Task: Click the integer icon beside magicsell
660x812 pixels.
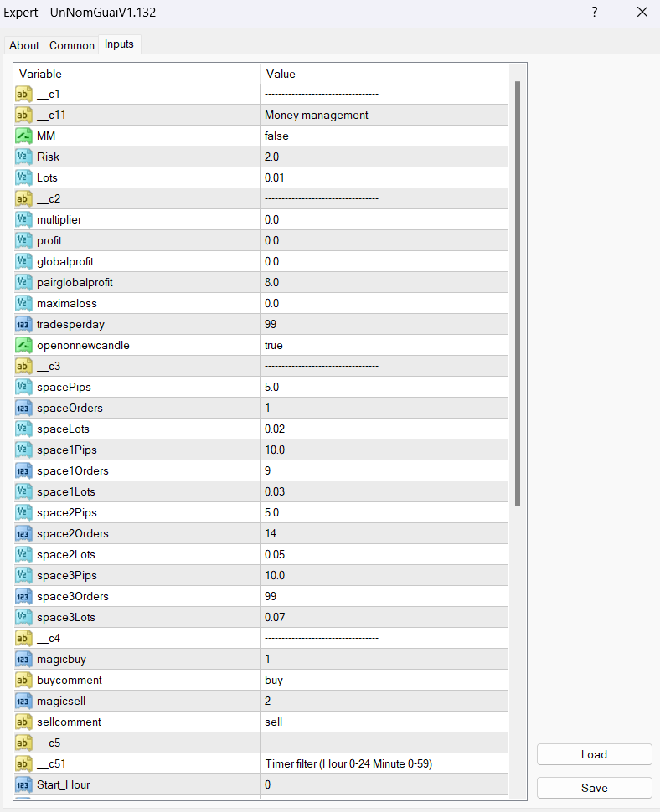Action: tap(23, 701)
